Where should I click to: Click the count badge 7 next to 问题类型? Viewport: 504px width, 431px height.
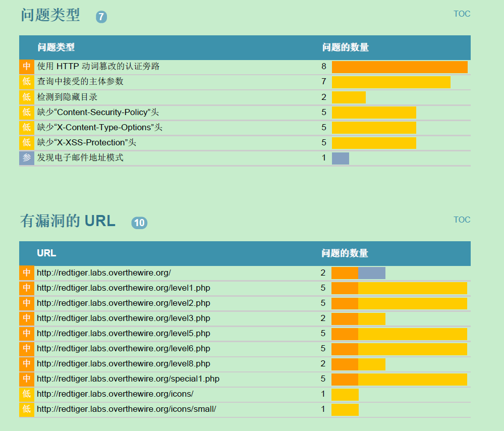101,17
